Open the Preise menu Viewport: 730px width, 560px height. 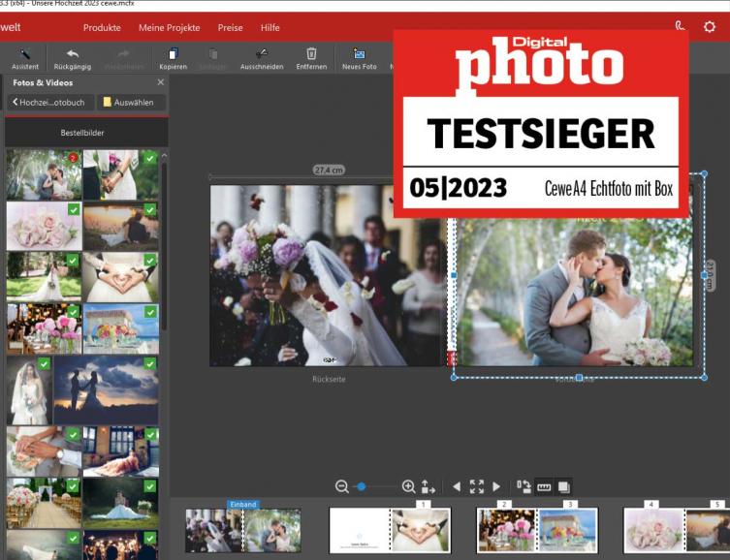pos(230,27)
